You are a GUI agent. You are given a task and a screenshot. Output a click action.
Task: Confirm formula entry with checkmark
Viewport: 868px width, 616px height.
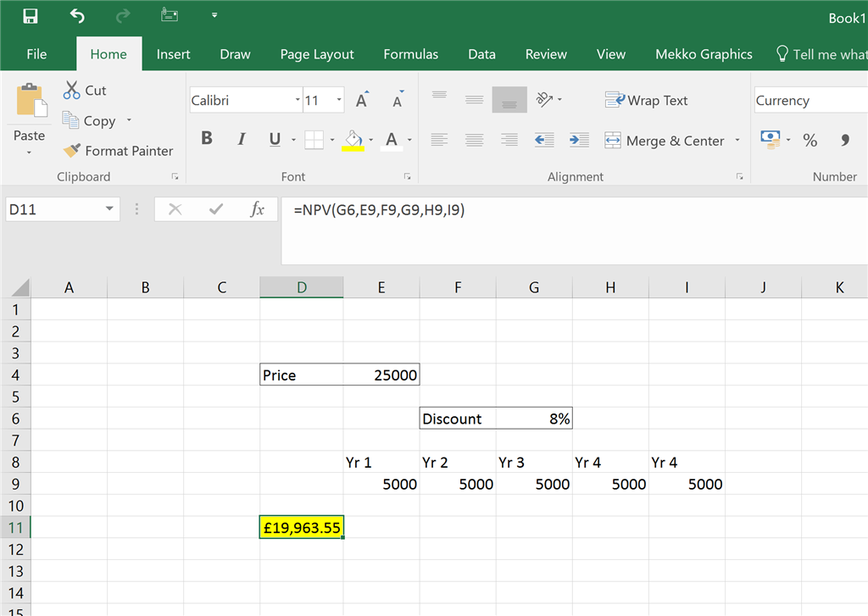coord(216,209)
